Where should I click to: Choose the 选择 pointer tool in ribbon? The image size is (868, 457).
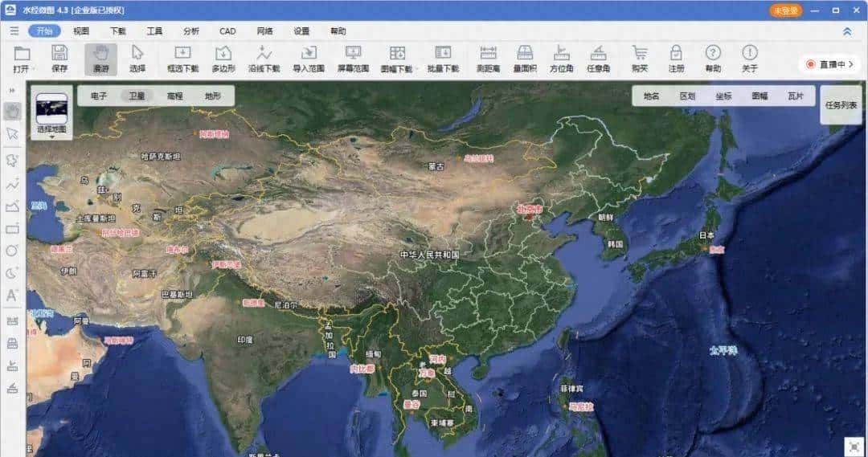pos(137,59)
